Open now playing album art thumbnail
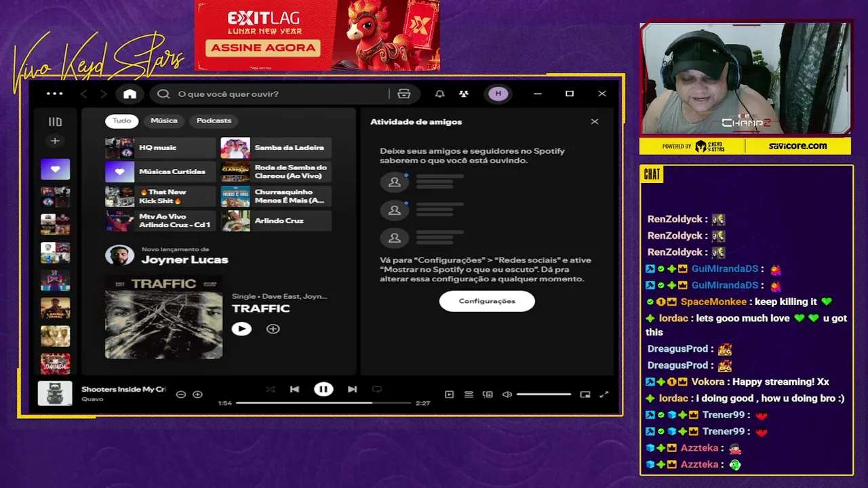Image resolution: width=868 pixels, height=488 pixels. (55, 393)
